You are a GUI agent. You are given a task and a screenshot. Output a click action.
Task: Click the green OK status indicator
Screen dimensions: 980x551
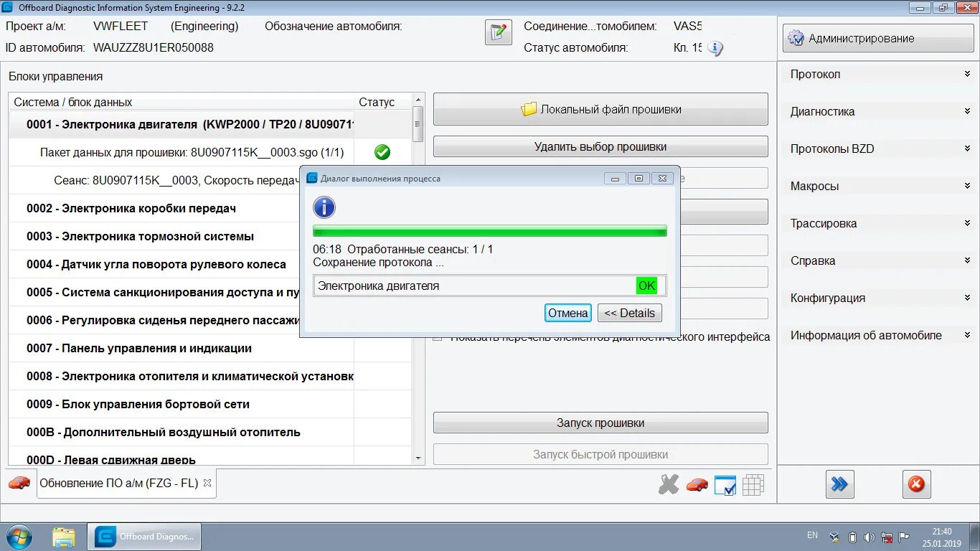pyautogui.click(x=647, y=286)
